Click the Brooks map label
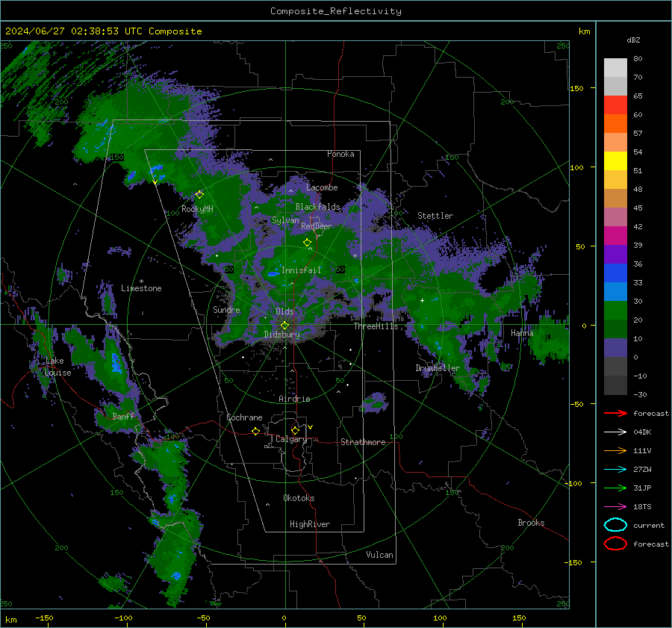The width and height of the screenshot is (672, 628). [531, 523]
